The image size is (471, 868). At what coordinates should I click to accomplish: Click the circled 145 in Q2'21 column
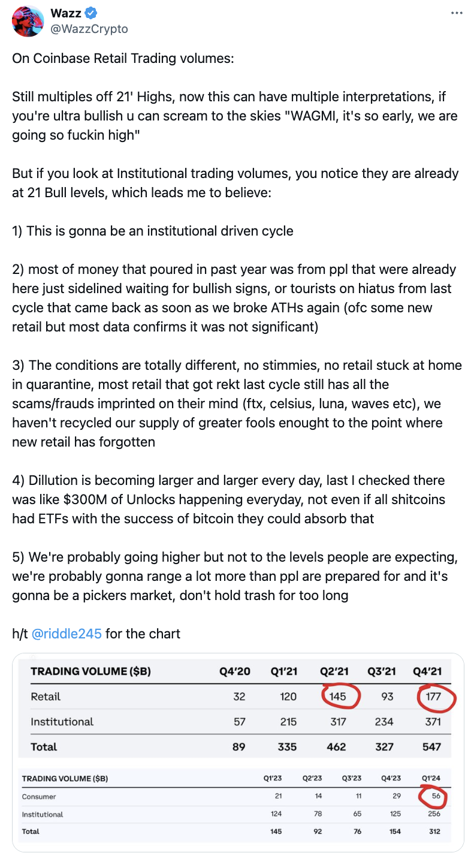337,697
